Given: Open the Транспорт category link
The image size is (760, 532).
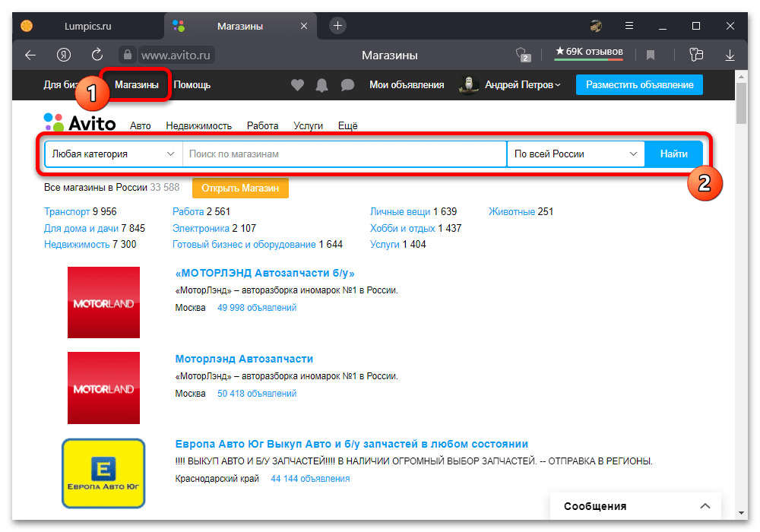Looking at the screenshot, I should (67, 212).
